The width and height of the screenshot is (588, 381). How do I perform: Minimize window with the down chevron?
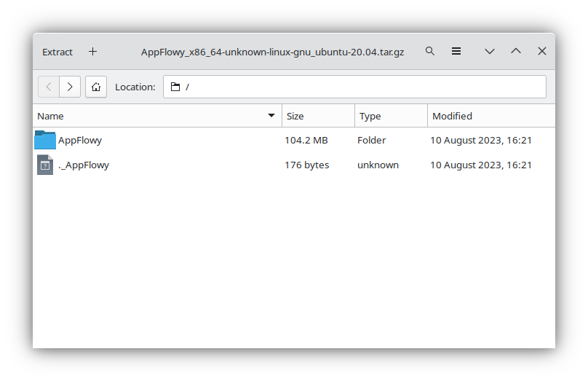pos(490,52)
